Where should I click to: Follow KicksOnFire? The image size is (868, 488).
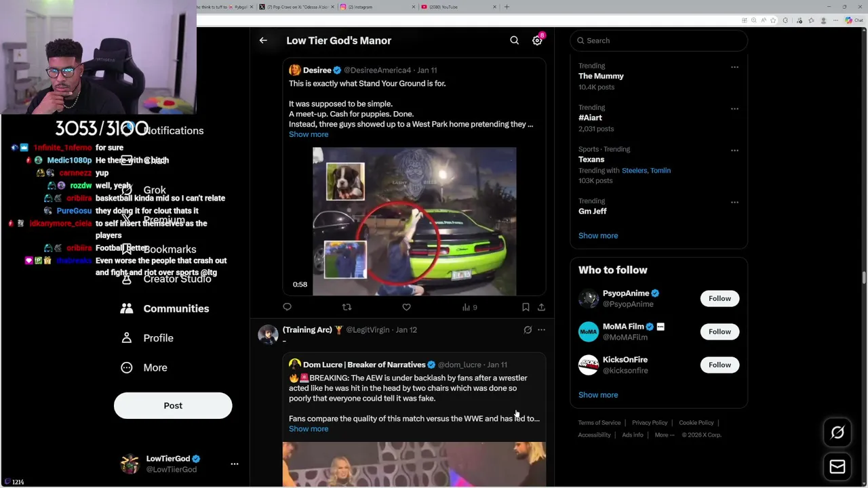coord(719,365)
